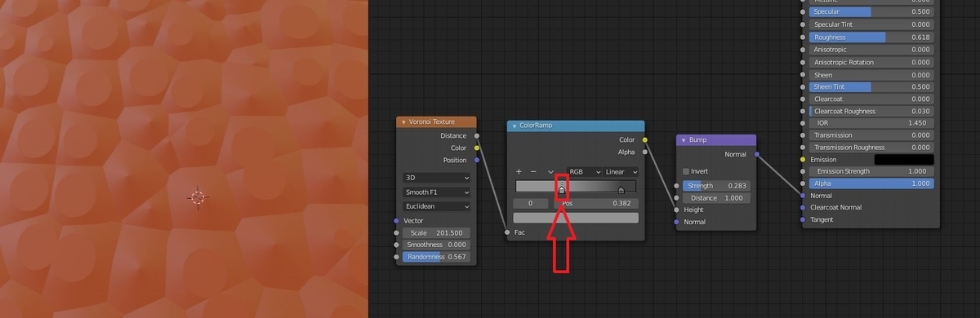Click the IOR value field

click(871, 122)
